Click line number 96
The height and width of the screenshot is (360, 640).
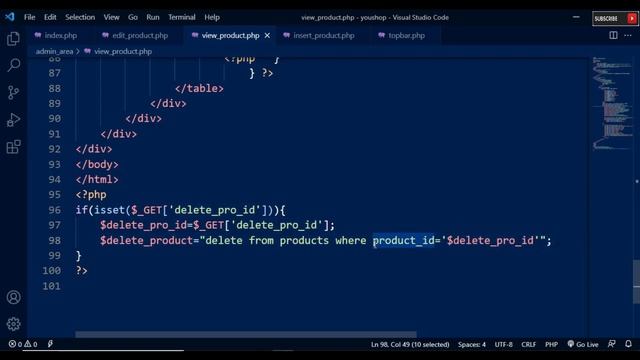pos(54,210)
